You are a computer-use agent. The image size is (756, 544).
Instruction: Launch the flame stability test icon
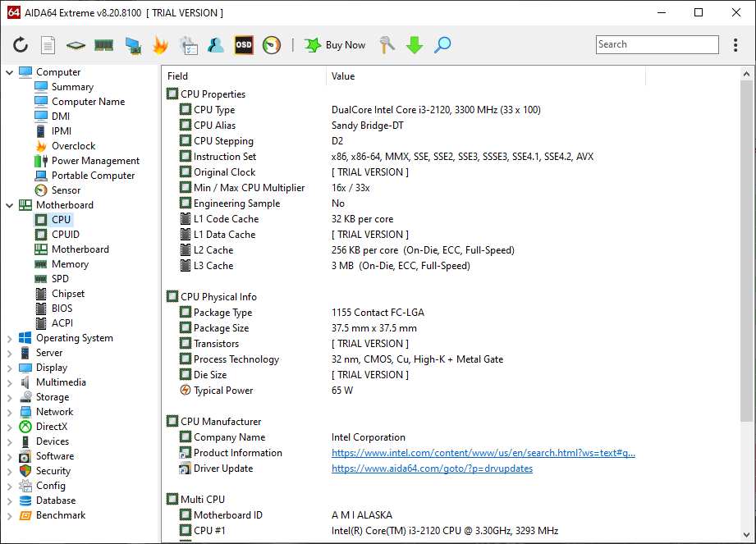[160, 45]
